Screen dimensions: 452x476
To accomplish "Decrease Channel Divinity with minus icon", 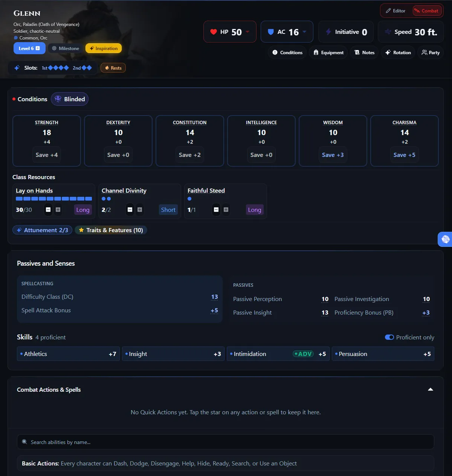I will click(130, 210).
